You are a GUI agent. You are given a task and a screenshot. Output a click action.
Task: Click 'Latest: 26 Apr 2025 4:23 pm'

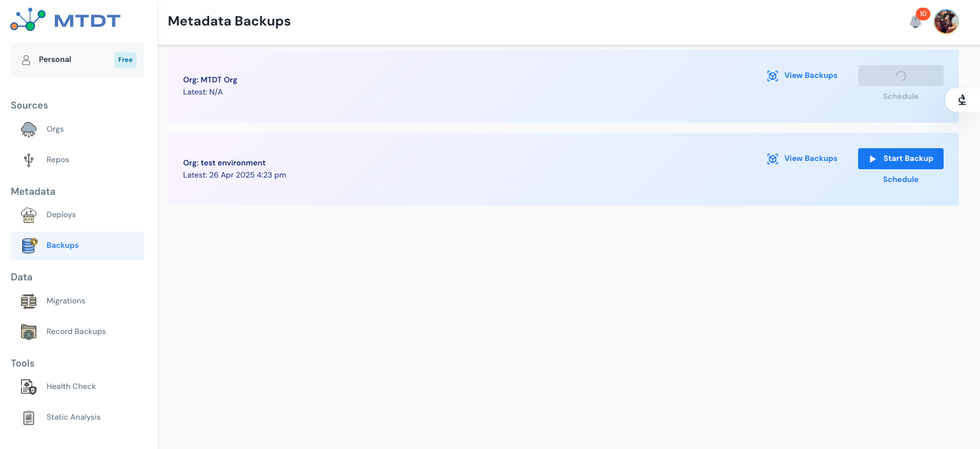point(234,175)
